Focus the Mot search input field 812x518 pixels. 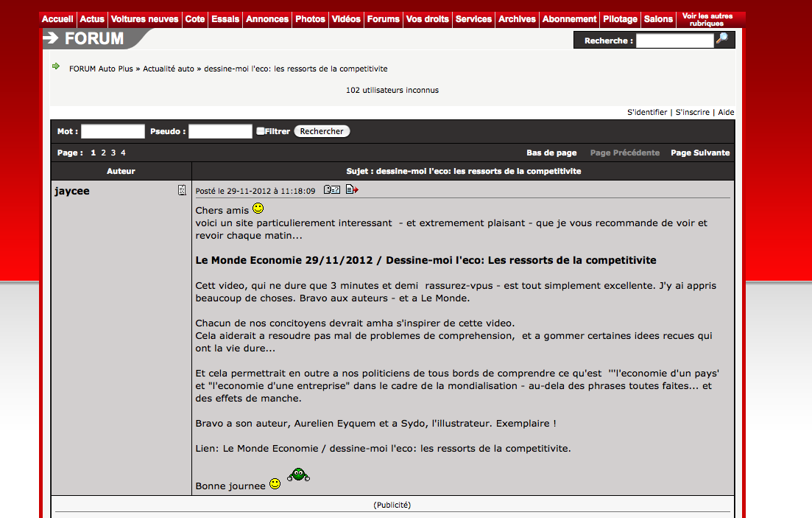coord(113,131)
